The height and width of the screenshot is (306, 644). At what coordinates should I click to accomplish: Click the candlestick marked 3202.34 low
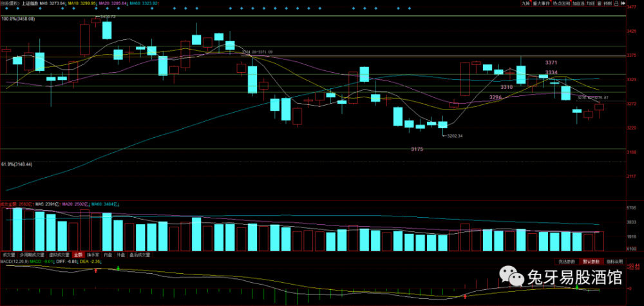click(443, 125)
